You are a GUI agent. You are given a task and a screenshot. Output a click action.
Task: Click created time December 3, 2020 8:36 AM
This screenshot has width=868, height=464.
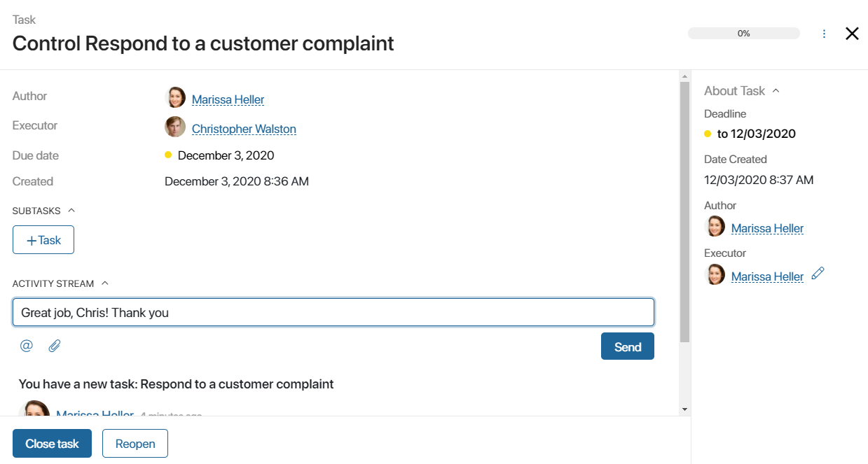coord(237,181)
